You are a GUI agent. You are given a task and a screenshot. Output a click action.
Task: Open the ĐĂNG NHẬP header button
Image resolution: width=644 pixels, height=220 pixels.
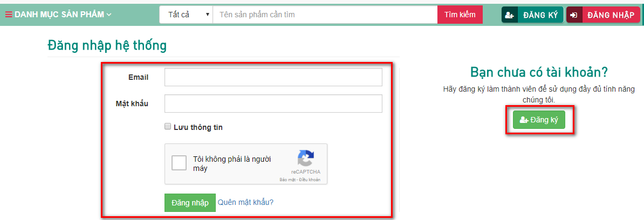(603, 15)
